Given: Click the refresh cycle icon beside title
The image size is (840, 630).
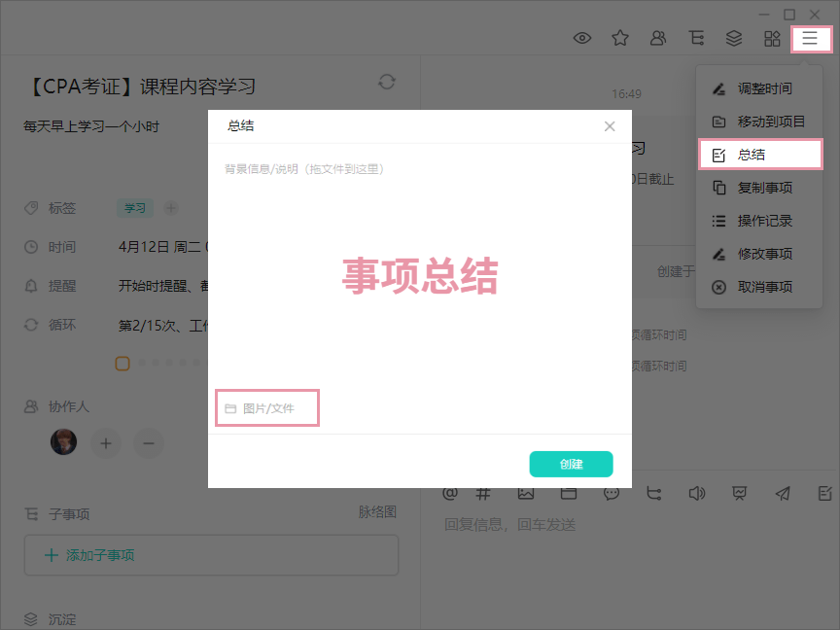Looking at the screenshot, I should click(387, 82).
